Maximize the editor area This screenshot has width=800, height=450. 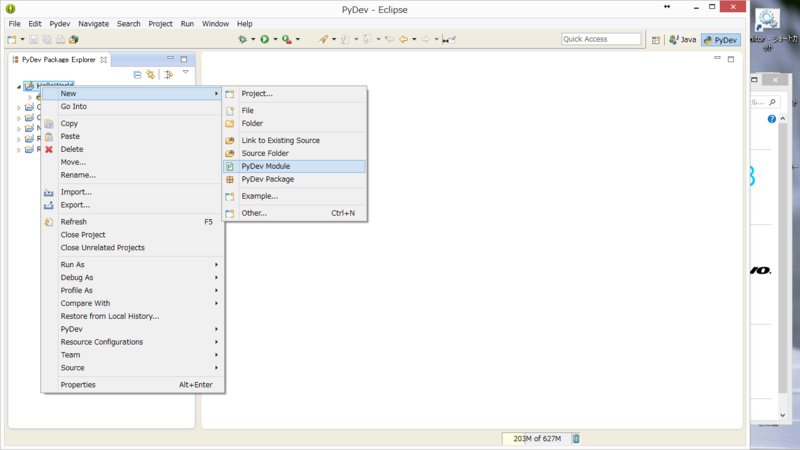(x=731, y=59)
